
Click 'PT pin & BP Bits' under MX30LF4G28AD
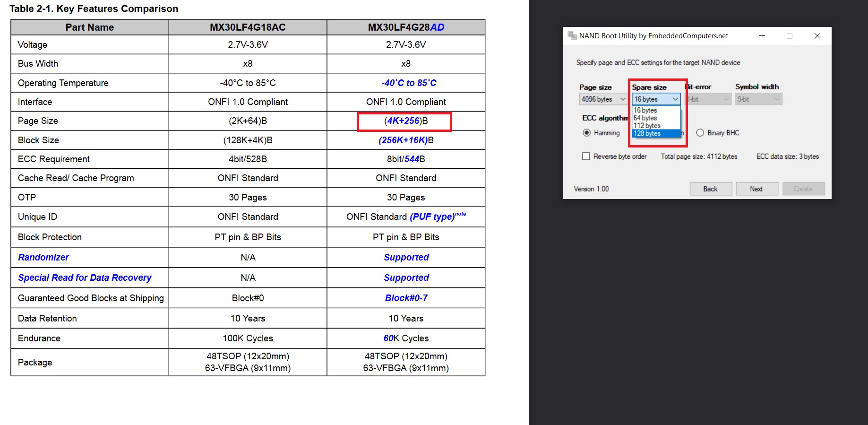click(406, 237)
